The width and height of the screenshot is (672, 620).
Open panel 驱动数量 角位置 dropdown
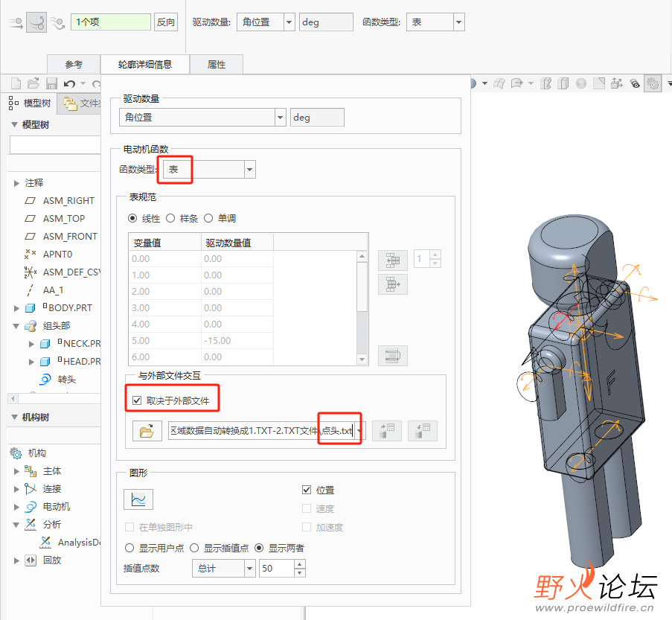tap(280, 118)
